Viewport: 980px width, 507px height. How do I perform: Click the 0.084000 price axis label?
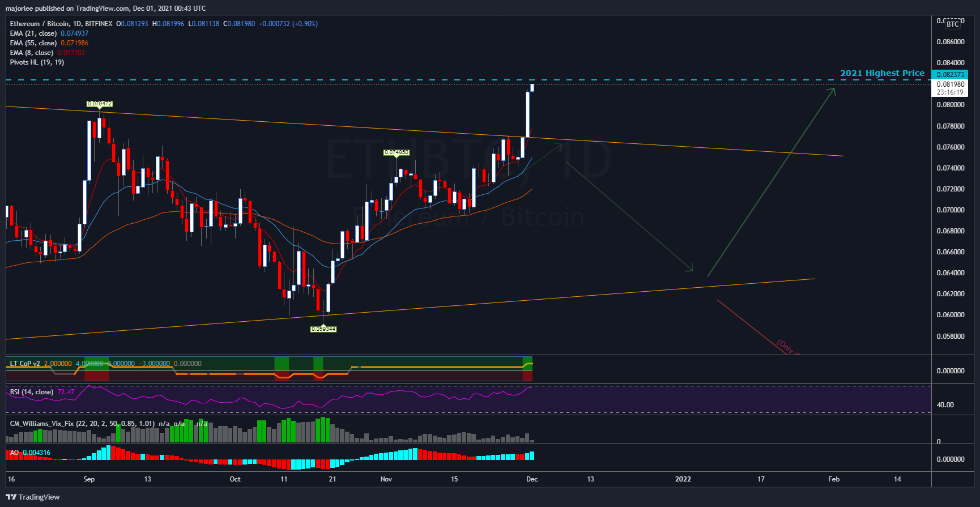951,63
